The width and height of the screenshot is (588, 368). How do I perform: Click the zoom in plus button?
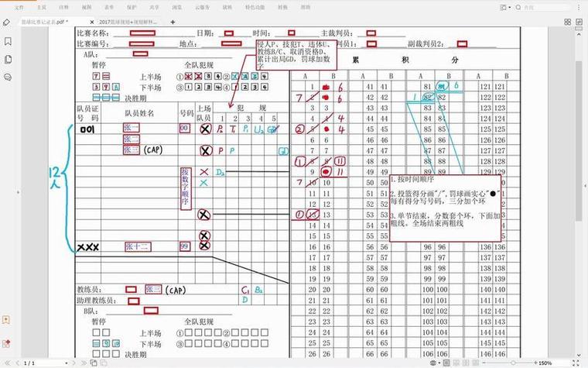pos(535,363)
